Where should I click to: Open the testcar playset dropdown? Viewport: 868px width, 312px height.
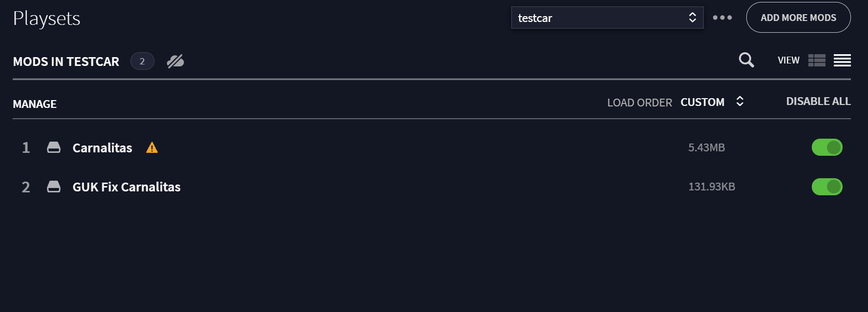(607, 18)
